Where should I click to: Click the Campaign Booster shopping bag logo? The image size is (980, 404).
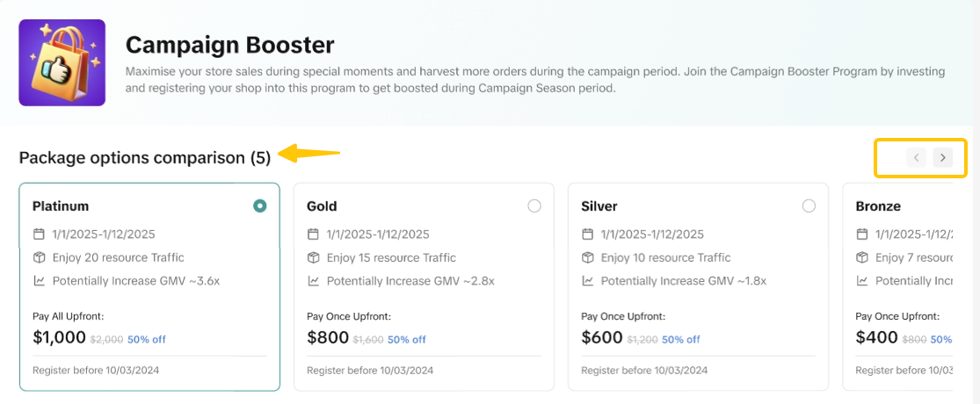[x=62, y=62]
